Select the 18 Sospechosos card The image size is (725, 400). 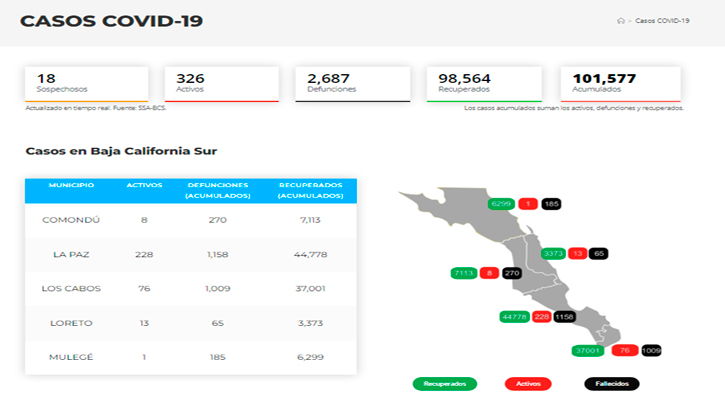pos(86,84)
